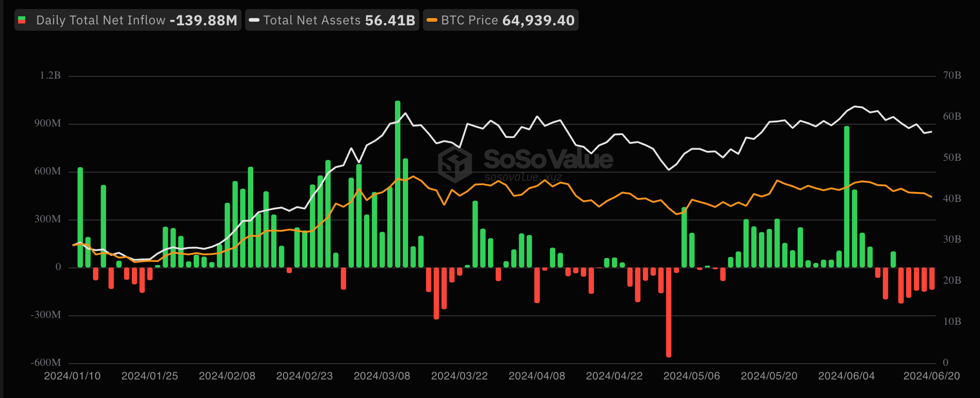Click the 56.41B total net assets value
This screenshot has width=980, height=398.
[x=390, y=20]
